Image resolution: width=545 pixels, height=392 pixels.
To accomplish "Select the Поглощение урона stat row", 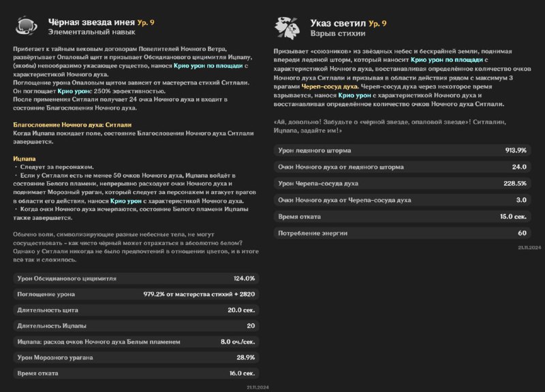I will (x=136, y=294).
